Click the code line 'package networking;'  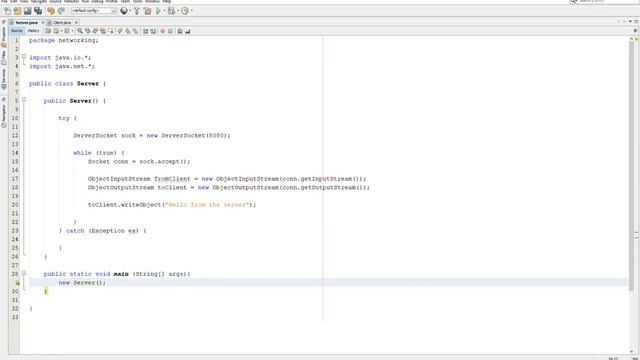click(x=64, y=40)
